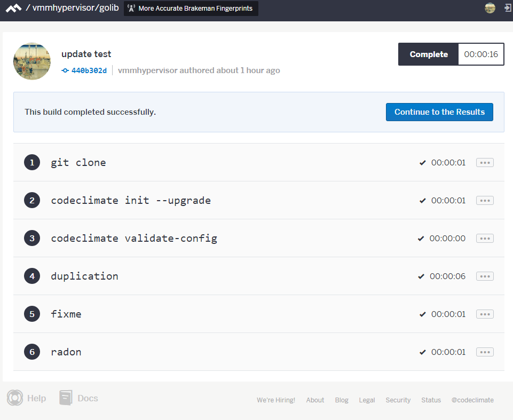Click the broadcast announcement icon
This screenshot has width=513, height=420.
click(x=131, y=8)
